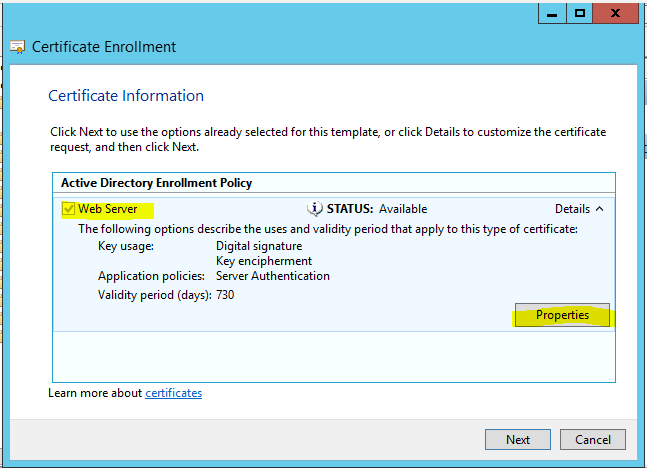Click the Digital signature key usage entry
Image resolution: width=647 pixels, height=469 pixels.
(x=256, y=245)
